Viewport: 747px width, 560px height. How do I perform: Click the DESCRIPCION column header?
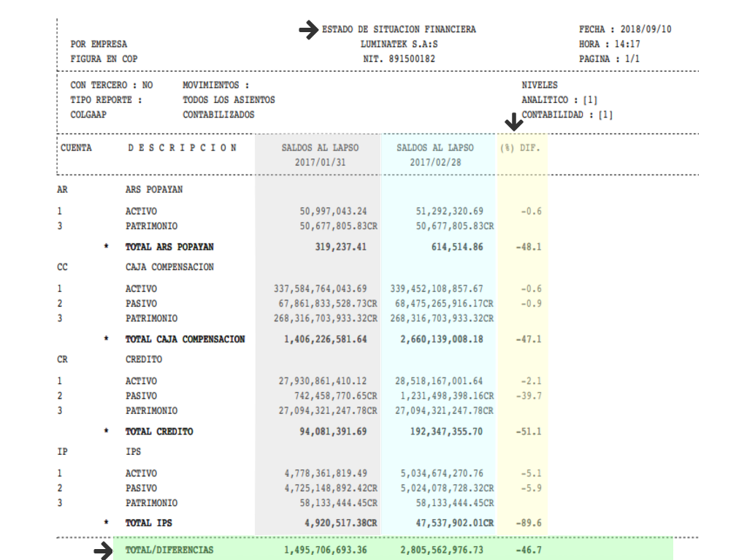182,147
